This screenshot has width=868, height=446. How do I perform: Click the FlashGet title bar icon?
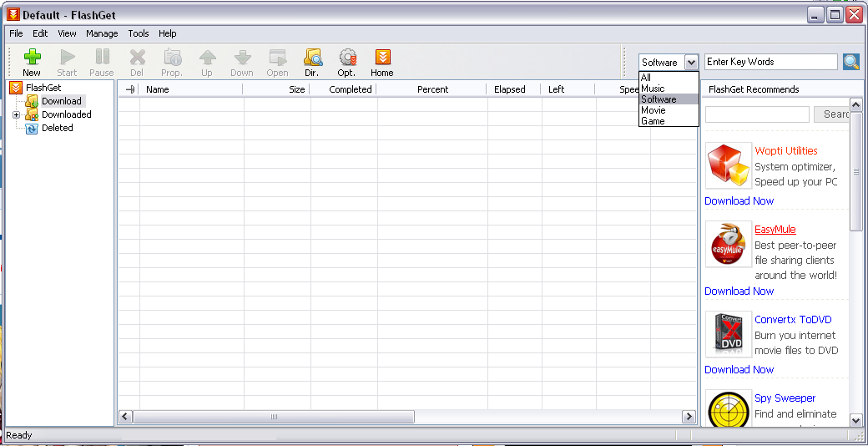click(x=13, y=15)
